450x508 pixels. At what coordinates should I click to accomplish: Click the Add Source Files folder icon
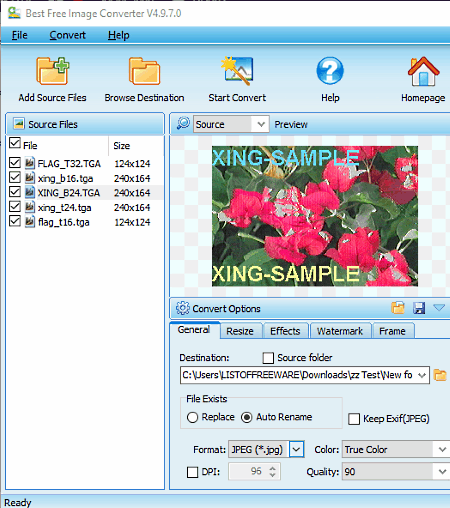pos(53,71)
